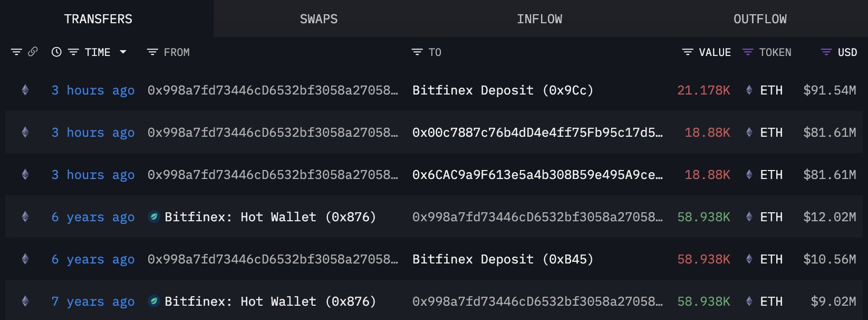Click the filter icon left of the link icon
This screenshot has height=320, width=868.
point(16,52)
